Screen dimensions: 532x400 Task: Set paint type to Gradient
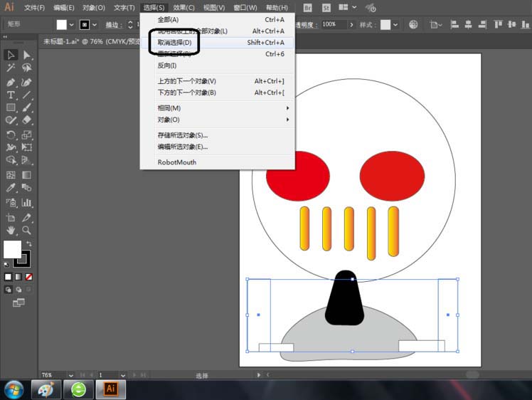[18, 277]
